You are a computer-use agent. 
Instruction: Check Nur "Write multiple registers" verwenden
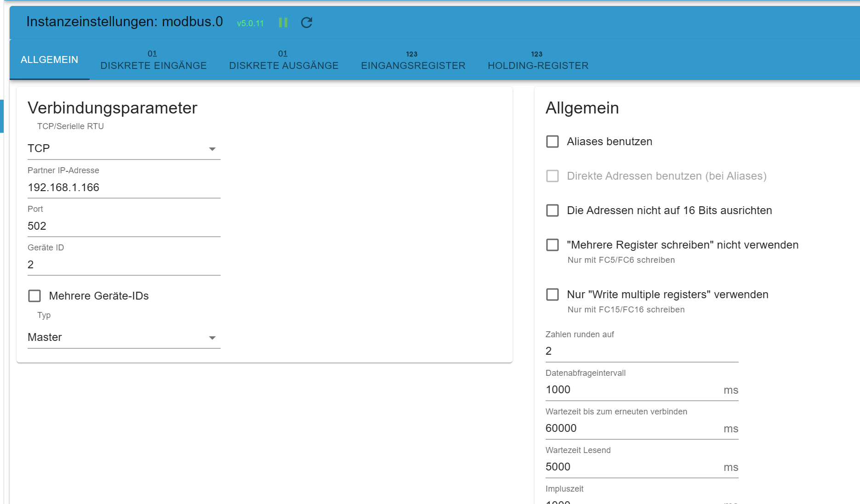coord(552,294)
